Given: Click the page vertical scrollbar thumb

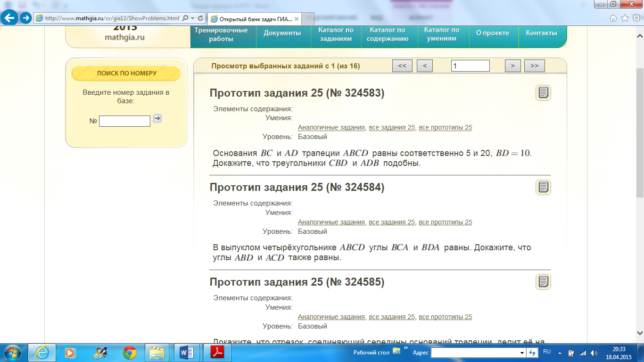Looking at the screenshot, I should [640, 132].
